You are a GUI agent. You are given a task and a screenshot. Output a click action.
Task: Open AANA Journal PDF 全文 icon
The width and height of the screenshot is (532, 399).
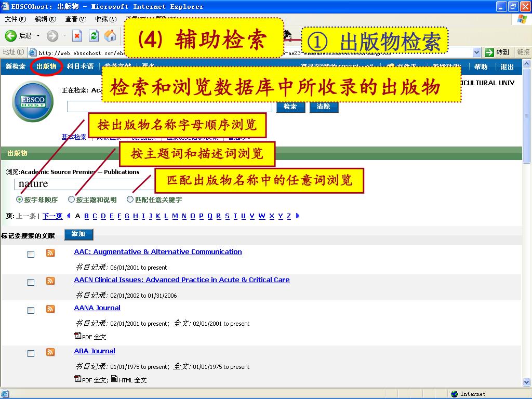tap(78, 336)
